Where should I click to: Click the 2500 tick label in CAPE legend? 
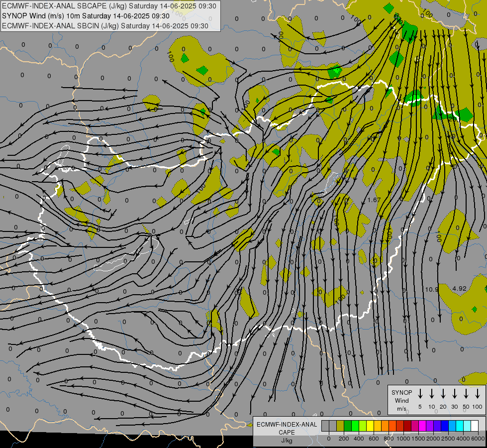[x=448, y=439]
